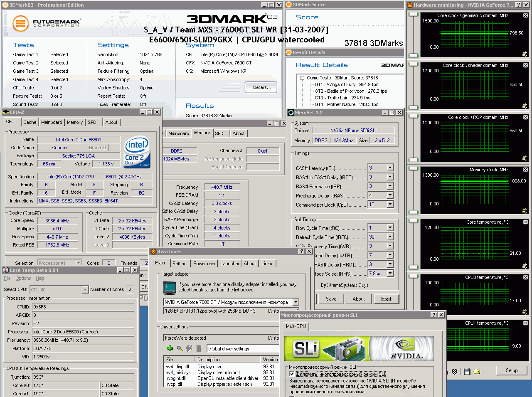Click the monitor icon in Target adapter group
Image resolution: width=532 pixels, height=397 pixels.
pos(170,288)
